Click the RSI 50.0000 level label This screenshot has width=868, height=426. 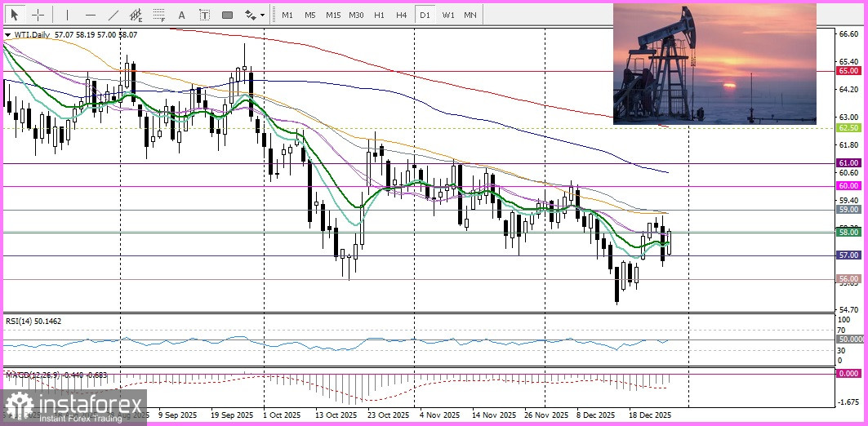tap(849, 339)
